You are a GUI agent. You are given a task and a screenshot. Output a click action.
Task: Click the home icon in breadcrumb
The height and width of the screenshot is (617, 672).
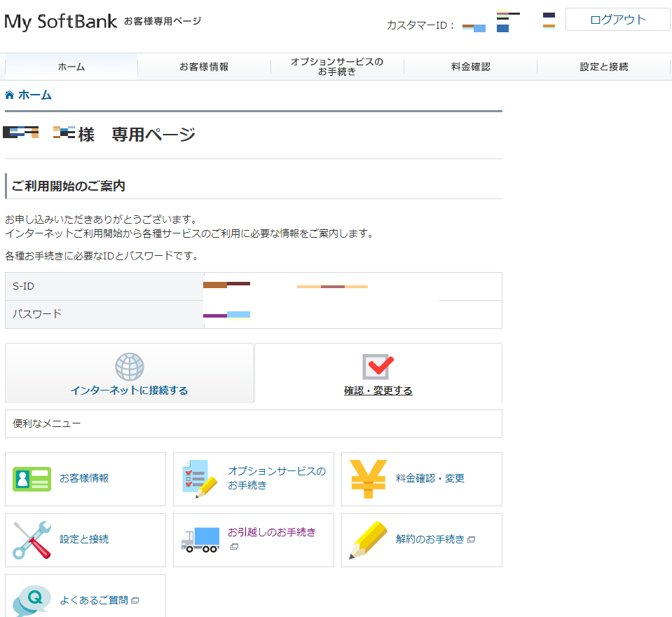(x=9, y=95)
